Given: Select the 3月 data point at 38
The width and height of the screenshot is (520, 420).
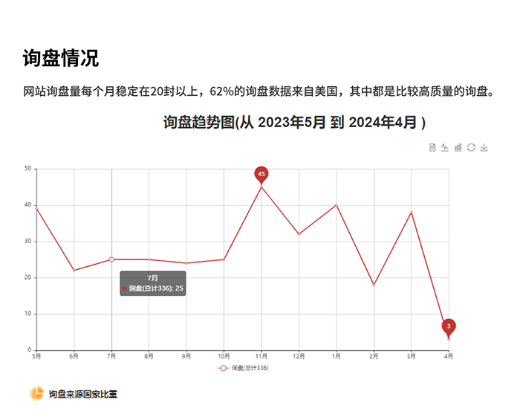Looking at the screenshot, I should coord(412,213).
